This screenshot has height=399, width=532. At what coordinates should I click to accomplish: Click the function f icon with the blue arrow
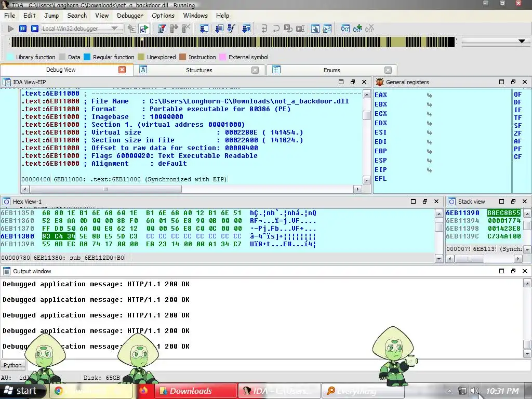pyautogui.click(x=231, y=29)
